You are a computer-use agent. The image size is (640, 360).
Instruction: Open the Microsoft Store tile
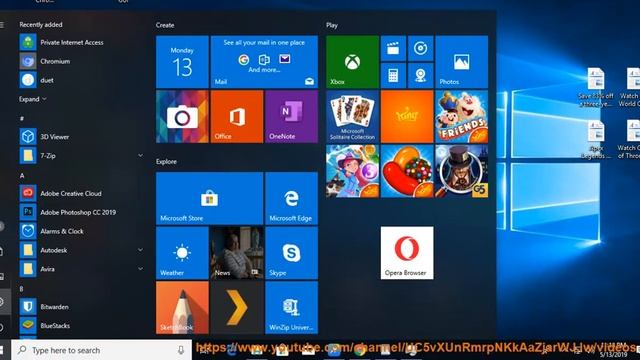[x=209, y=198]
